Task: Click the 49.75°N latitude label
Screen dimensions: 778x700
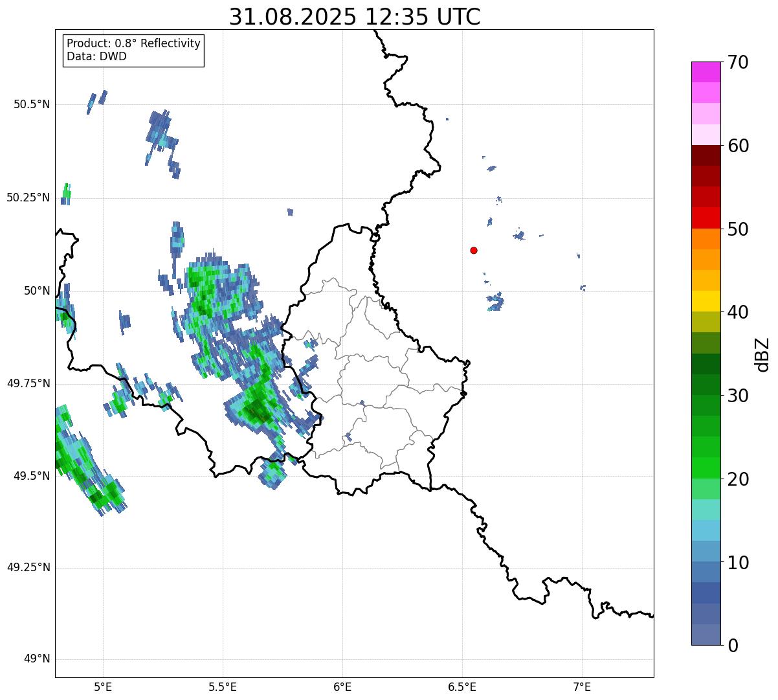Action: (x=28, y=383)
